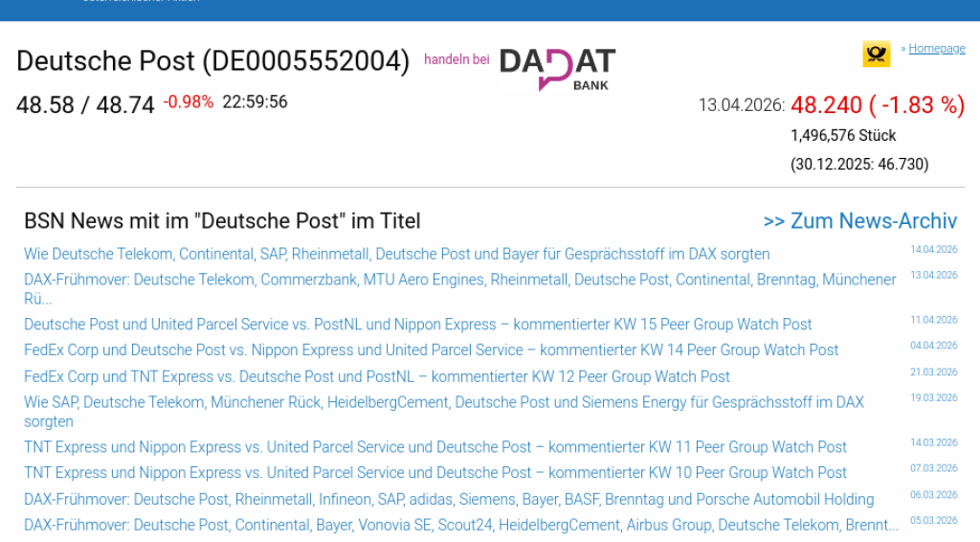Open DAX-Frühmover article from 13.04.2026

click(x=460, y=289)
